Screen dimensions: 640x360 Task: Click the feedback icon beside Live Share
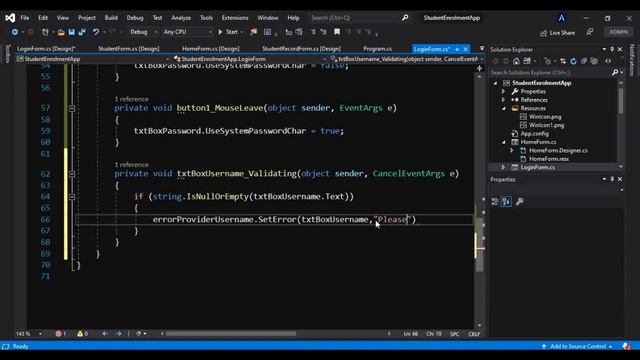(x=590, y=32)
